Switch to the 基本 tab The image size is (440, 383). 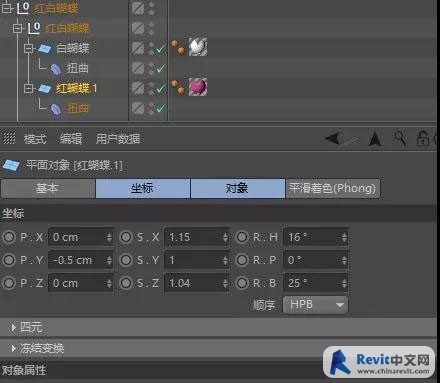tap(48, 189)
